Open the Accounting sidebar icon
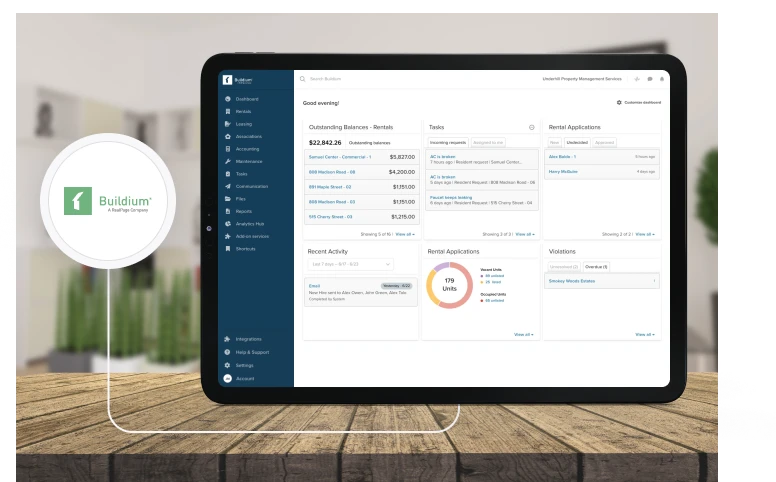776x482 pixels. click(x=228, y=148)
